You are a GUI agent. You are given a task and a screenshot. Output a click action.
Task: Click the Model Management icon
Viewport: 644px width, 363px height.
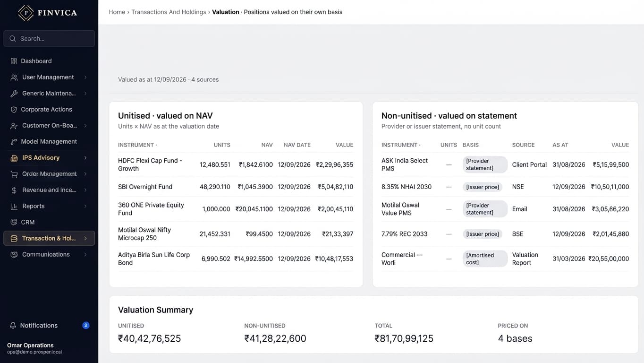click(x=14, y=141)
